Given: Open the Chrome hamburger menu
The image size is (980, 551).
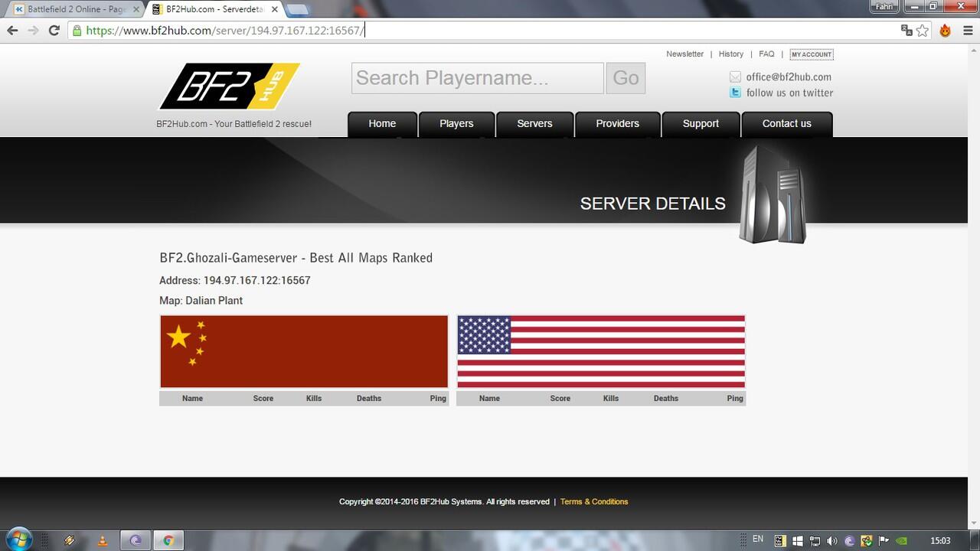Looking at the screenshot, I should click(x=968, y=31).
